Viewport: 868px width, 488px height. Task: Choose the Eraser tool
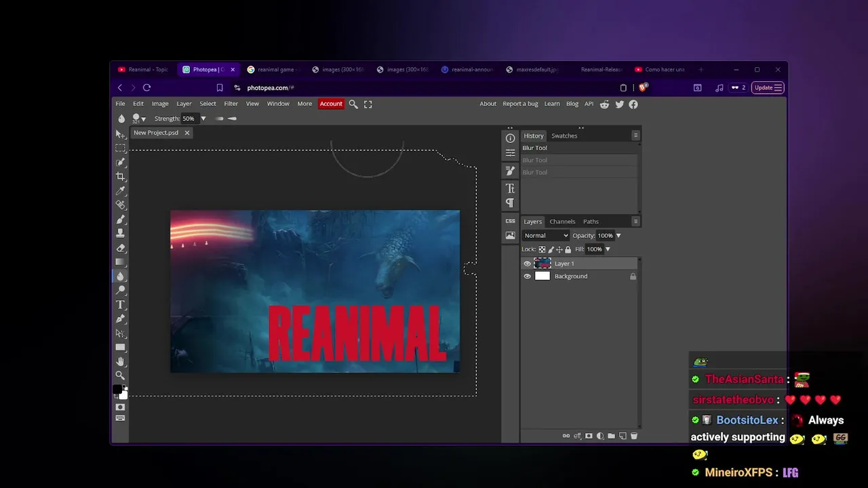[120, 247]
